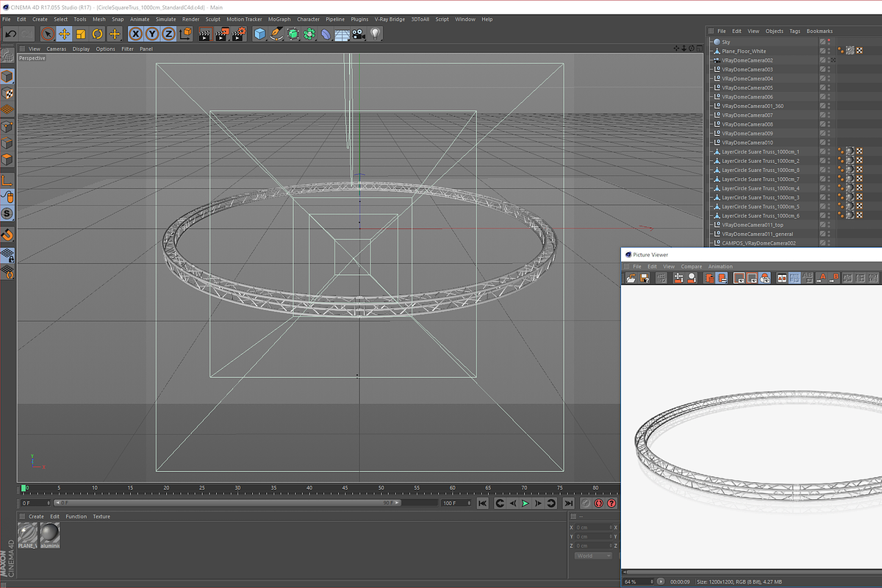Image resolution: width=882 pixels, height=588 pixels.
Task: Click the Light bulb icon
Action: click(376, 34)
